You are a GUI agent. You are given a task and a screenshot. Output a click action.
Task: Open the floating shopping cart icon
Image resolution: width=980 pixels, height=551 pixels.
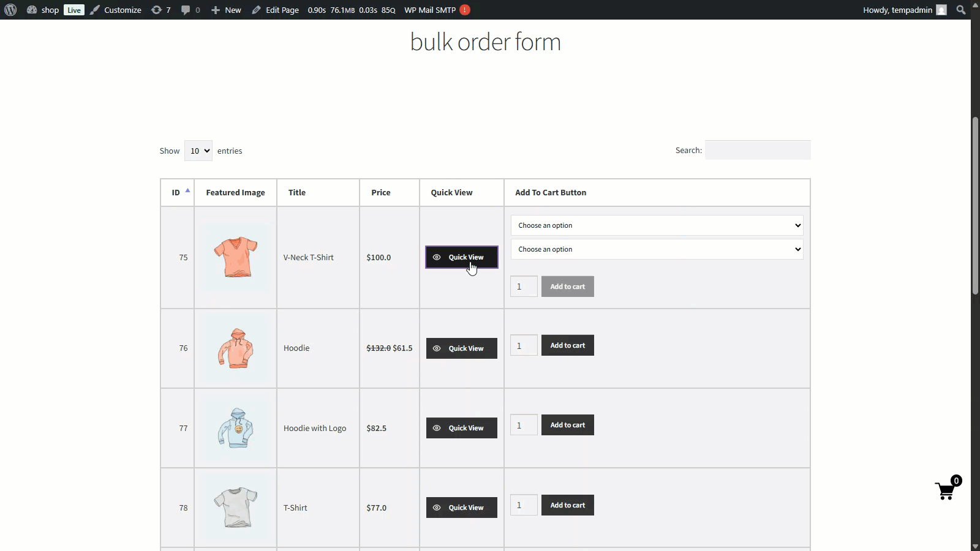[x=946, y=490]
